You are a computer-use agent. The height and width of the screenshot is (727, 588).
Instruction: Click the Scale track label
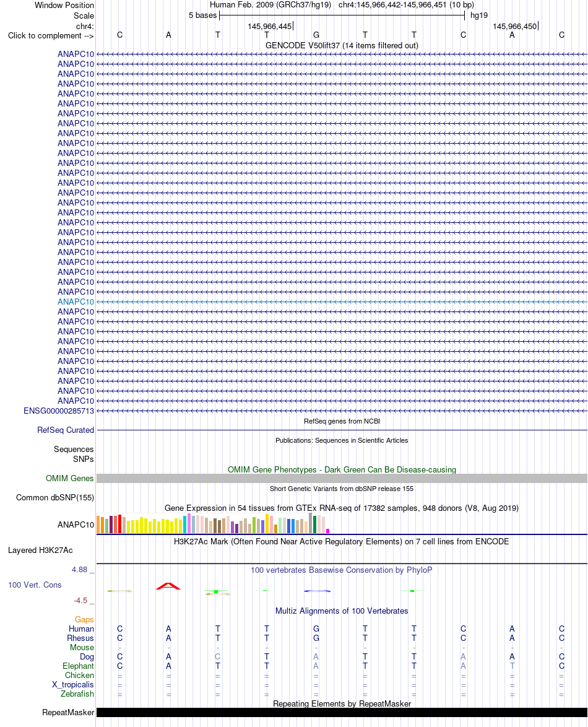pos(84,15)
